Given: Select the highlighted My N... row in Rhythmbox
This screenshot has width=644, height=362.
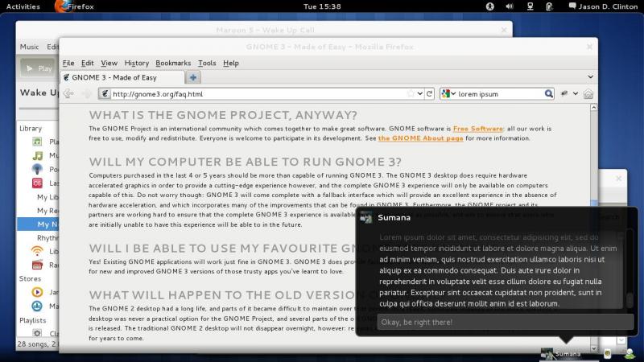Looking at the screenshot, I should (38, 224).
